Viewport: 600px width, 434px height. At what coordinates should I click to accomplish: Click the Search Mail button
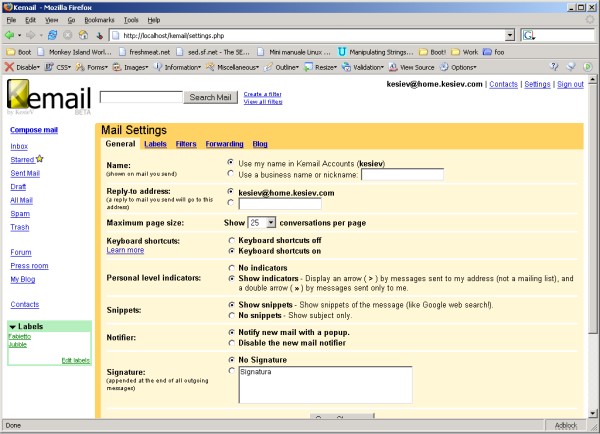pyautogui.click(x=210, y=97)
